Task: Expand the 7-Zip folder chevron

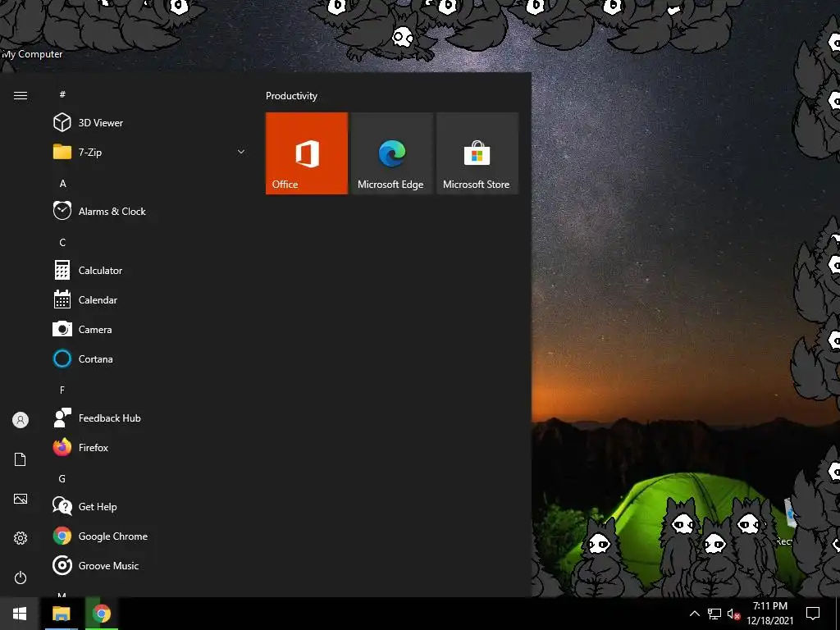Action: pyautogui.click(x=241, y=152)
